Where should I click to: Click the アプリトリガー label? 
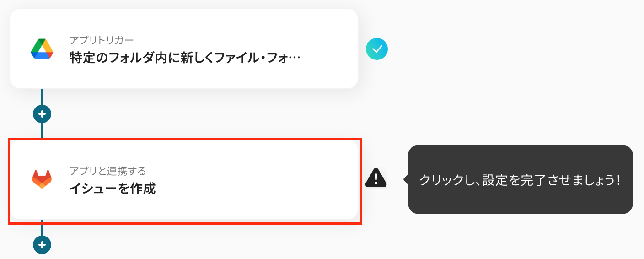pos(102,40)
